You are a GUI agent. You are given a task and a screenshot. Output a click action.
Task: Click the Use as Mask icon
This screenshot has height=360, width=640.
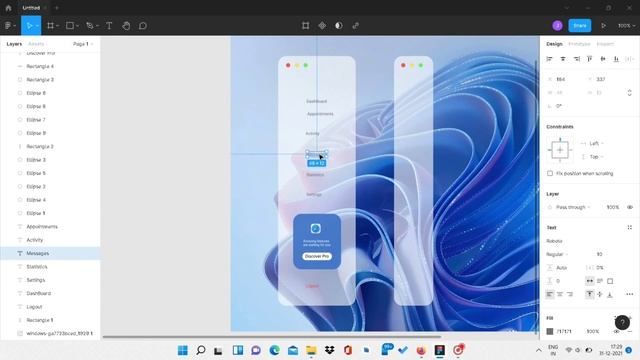[x=338, y=26]
